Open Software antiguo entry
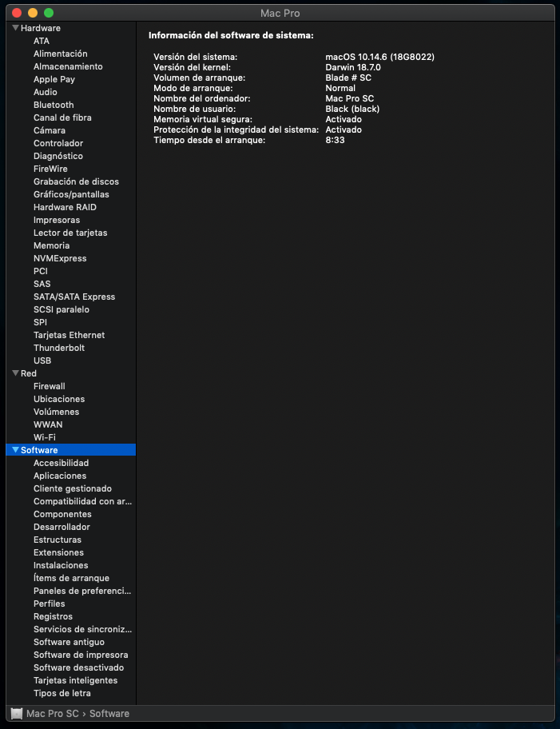Screen dimensions: 560x729 69,642
